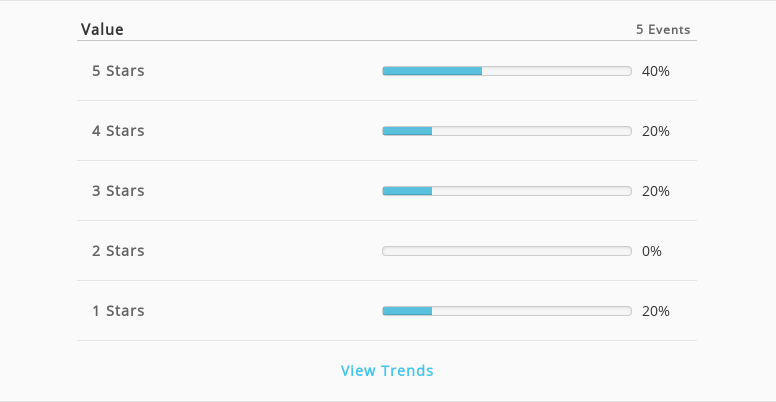The image size is (776, 402).
Task: Click the 0% value for 2 Stars
Action: click(652, 251)
